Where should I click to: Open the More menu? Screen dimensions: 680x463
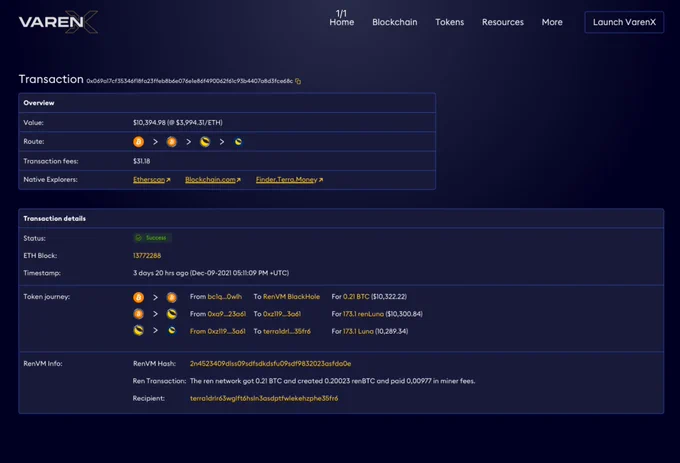coord(552,22)
